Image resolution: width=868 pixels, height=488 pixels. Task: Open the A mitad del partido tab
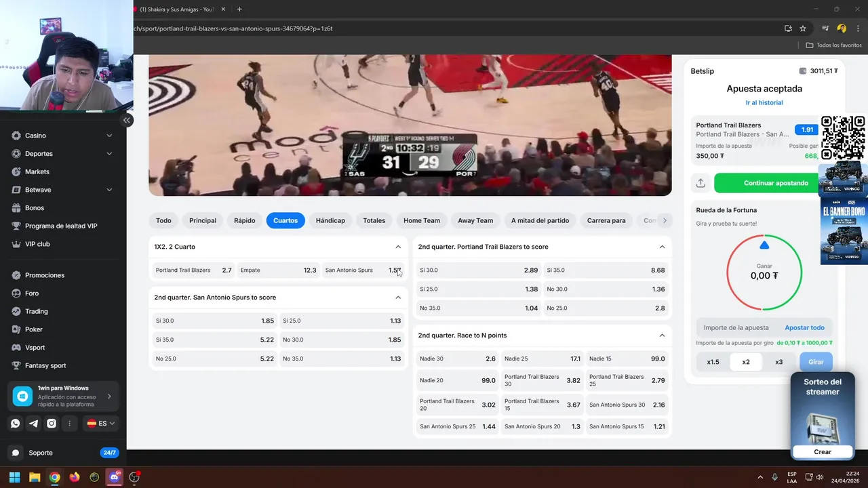(x=540, y=220)
